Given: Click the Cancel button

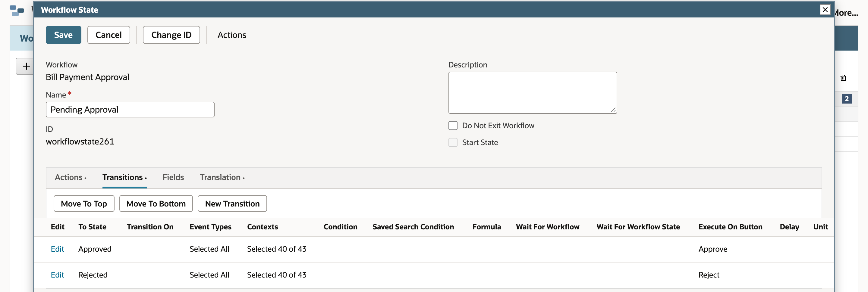Looking at the screenshot, I should (x=108, y=35).
